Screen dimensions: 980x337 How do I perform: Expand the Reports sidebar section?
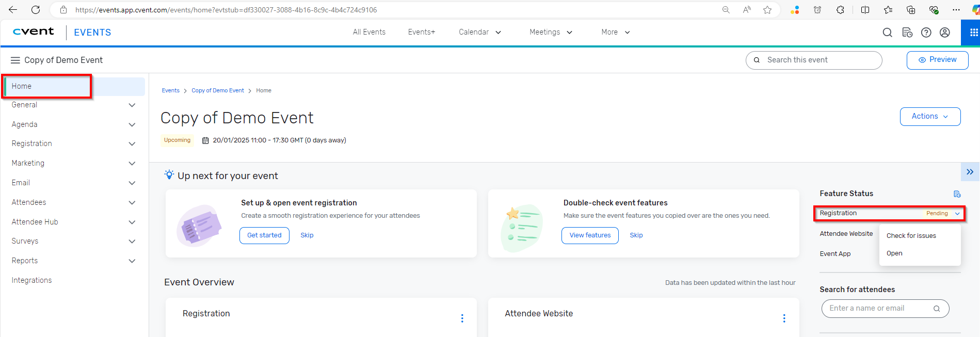[132, 261]
